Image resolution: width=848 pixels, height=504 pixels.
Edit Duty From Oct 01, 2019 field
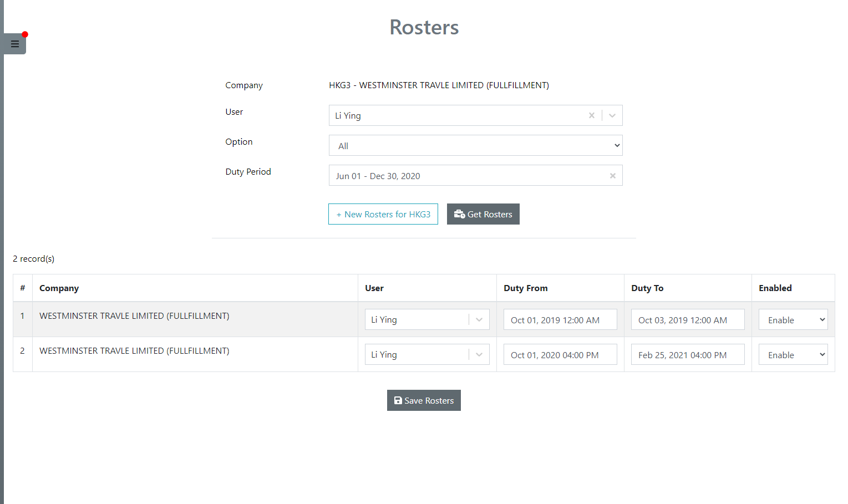pyautogui.click(x=560, y=319)
